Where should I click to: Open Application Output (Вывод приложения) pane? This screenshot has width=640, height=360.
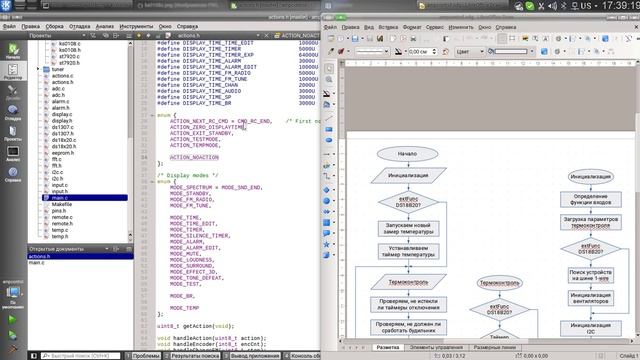[252, 356]
